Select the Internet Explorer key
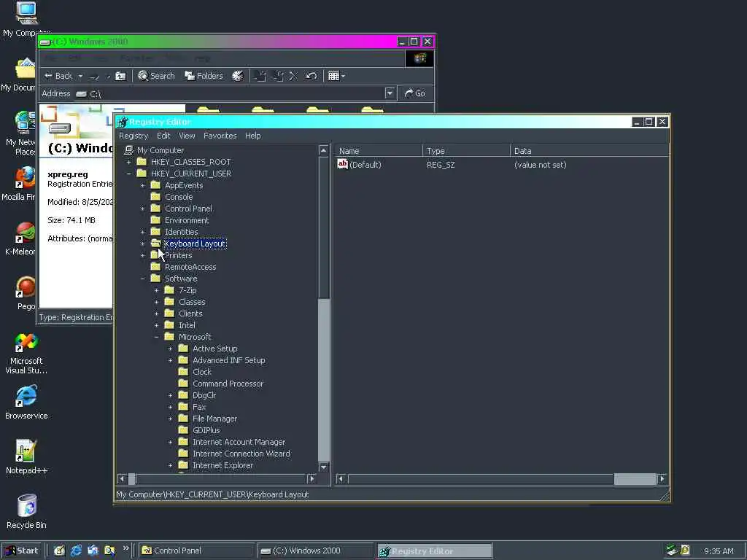The height and width of the screenshot is (560, 747). click(x=222, y=465)
